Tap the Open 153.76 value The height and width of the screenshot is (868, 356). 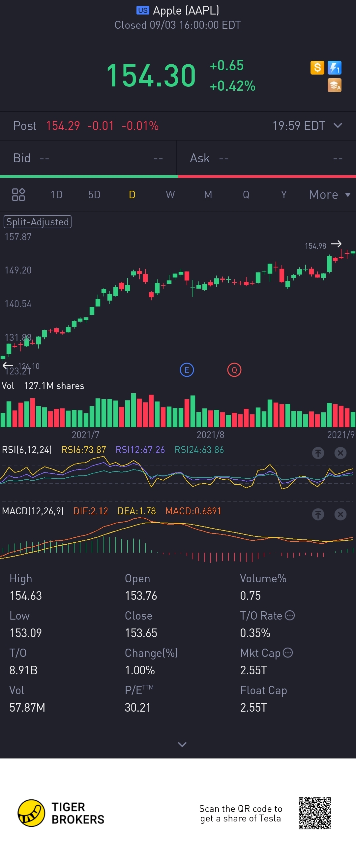(x=141, y=596)
